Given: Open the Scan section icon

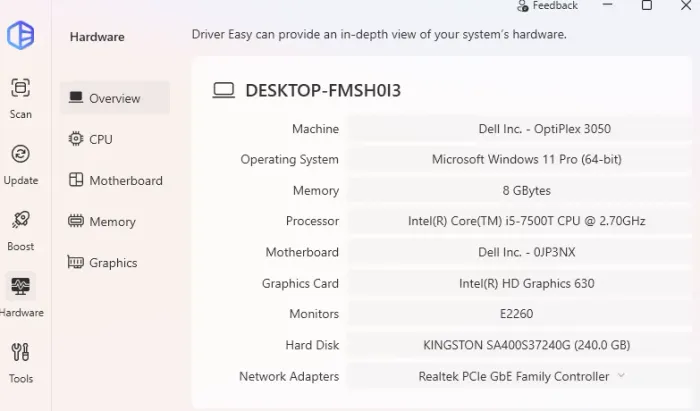Looking at the screenshot, I should click(21, 87).
